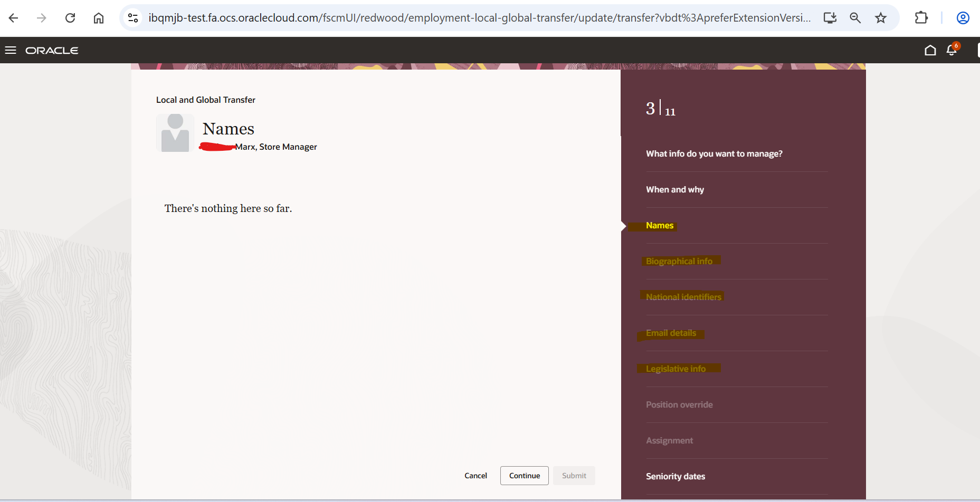Click the install app icon in address bar
The image size is (980, 502).
(x=829, y=17)
